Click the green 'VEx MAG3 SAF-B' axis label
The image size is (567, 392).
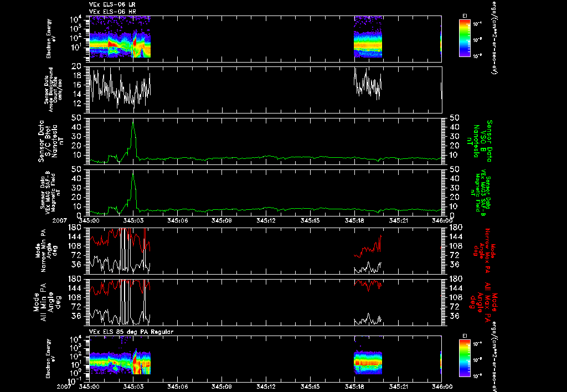pos(481,193)
